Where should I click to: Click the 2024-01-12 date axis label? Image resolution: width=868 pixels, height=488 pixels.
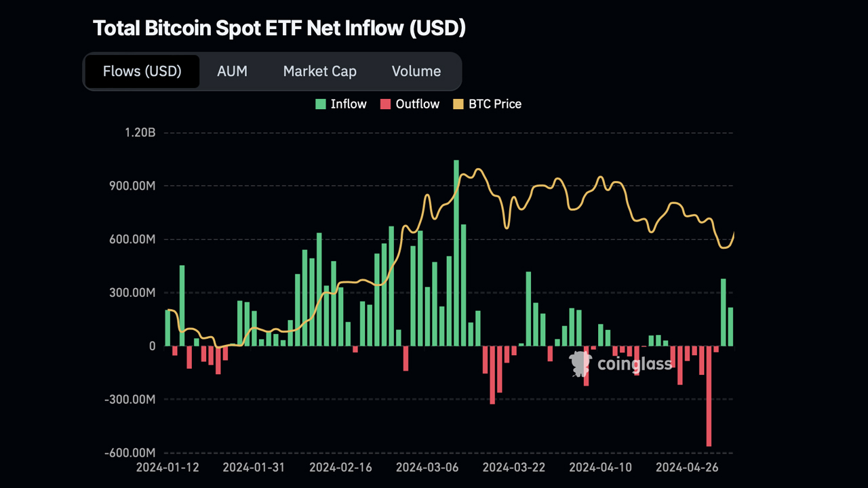point(167,468)
